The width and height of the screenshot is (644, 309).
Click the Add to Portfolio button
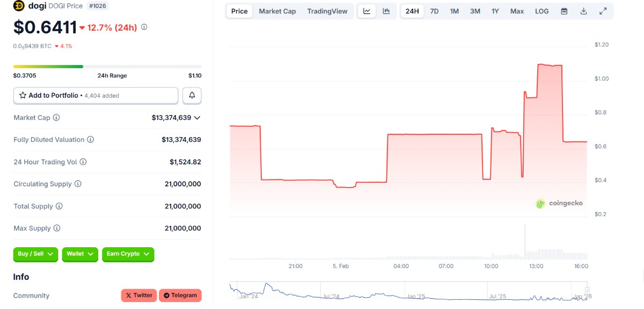coord(96,96)
